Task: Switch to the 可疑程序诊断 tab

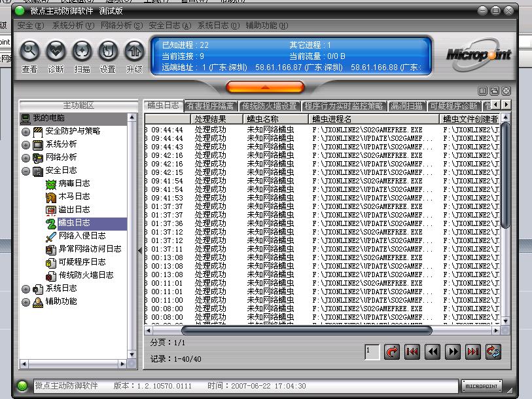Action: pos(453,106)
